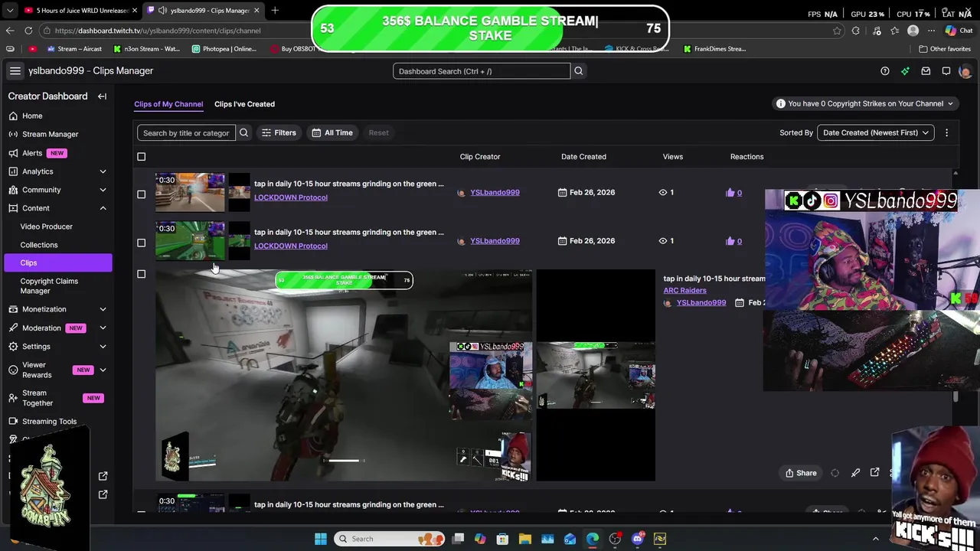Click the thumbs-up reaction on first clip
Viewport: 980px width, 551px height.
(730, 193)
